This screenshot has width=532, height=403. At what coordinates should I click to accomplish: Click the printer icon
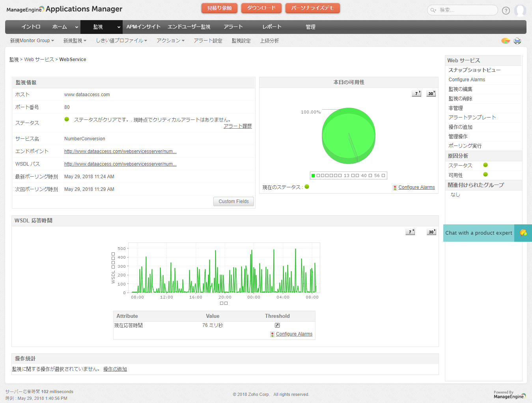[x=517, y=41]
